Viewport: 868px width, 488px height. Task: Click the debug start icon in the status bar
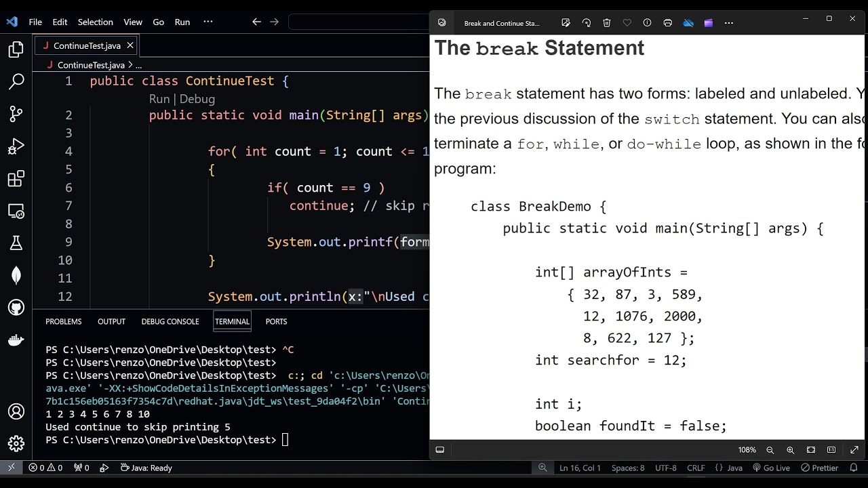[104, 468]
